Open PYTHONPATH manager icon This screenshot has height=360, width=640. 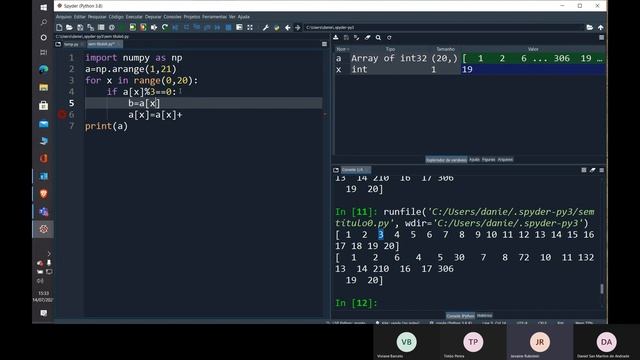277,27
